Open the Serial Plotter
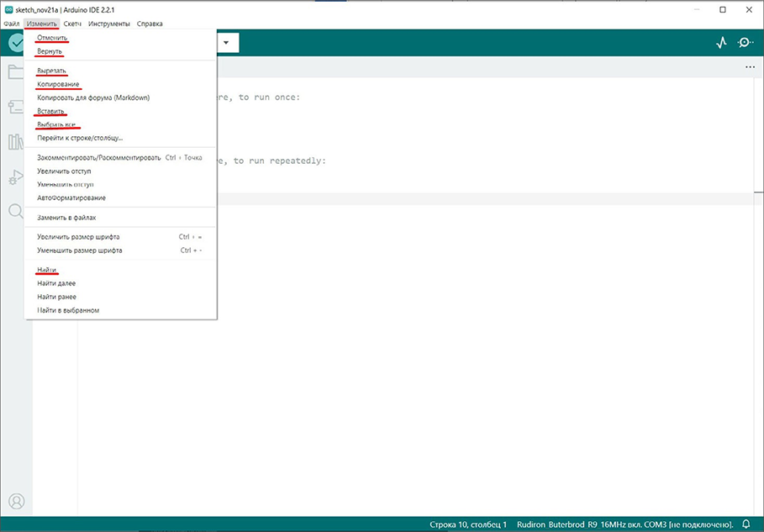The height and width of the screenshot is (532, 764). coord(722,43)
